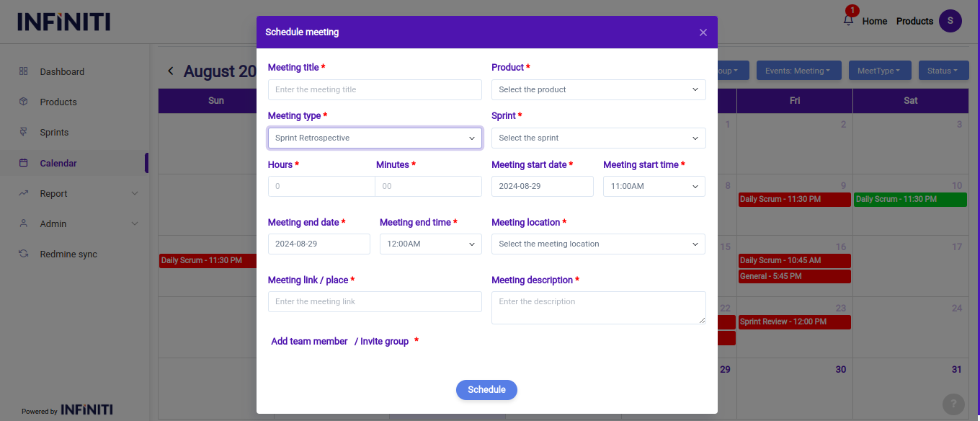The height and width of the screenshot is (421, 980).
Task: Expand the Admin menu in sidebar
Action: (135, 223)
